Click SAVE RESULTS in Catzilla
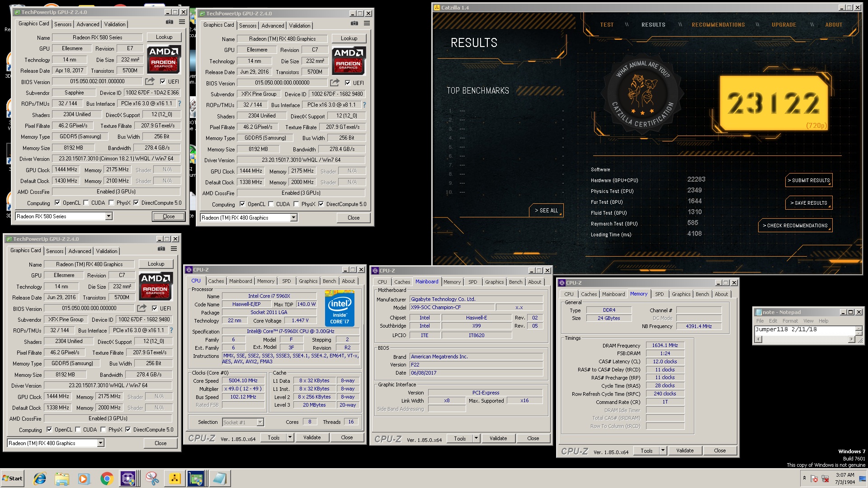The height and width of the screenshot is (488, 868). [x=808, y=203]
